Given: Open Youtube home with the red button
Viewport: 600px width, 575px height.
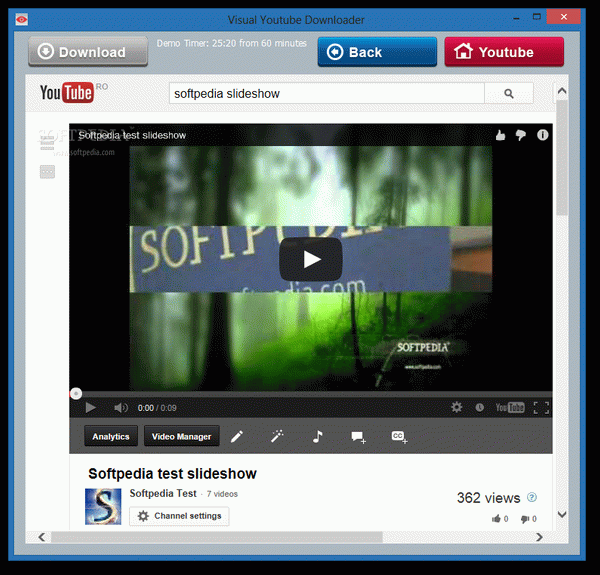Looking at the screenshot, I should [x=504, y=52].
